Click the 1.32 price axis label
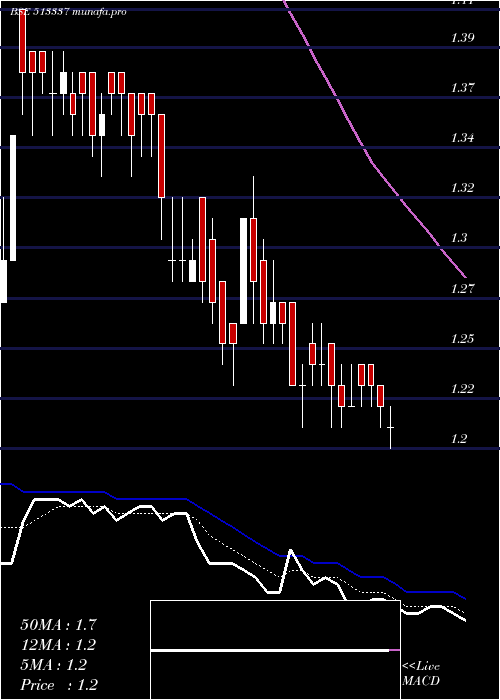 pyautogui.click(x=462, y=188)
